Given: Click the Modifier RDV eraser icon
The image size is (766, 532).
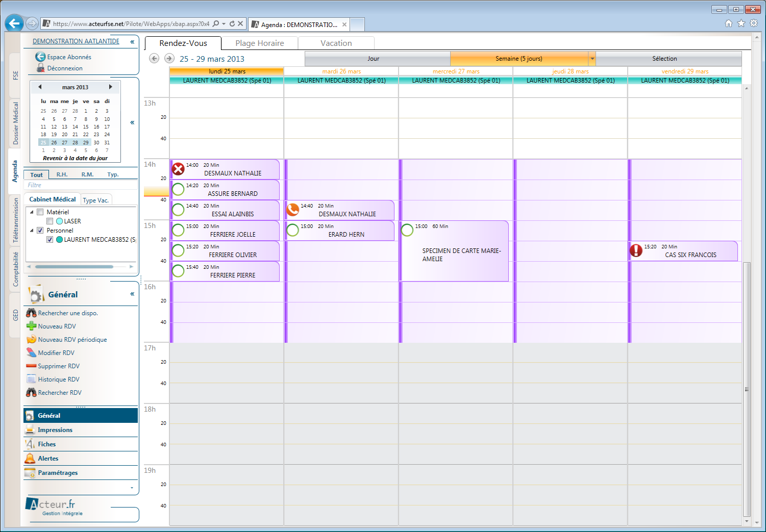Looking at the screenshot, I should click(x=31, y=352).
